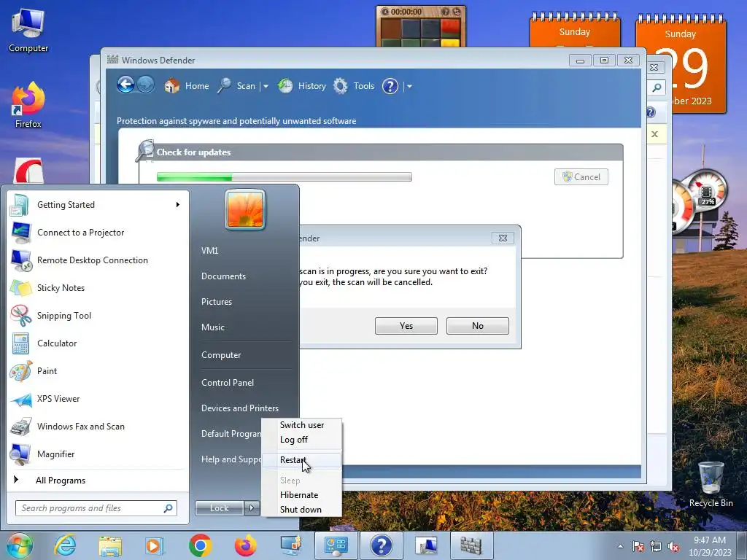Show hidden system tray icons

(x=620, y=546)
